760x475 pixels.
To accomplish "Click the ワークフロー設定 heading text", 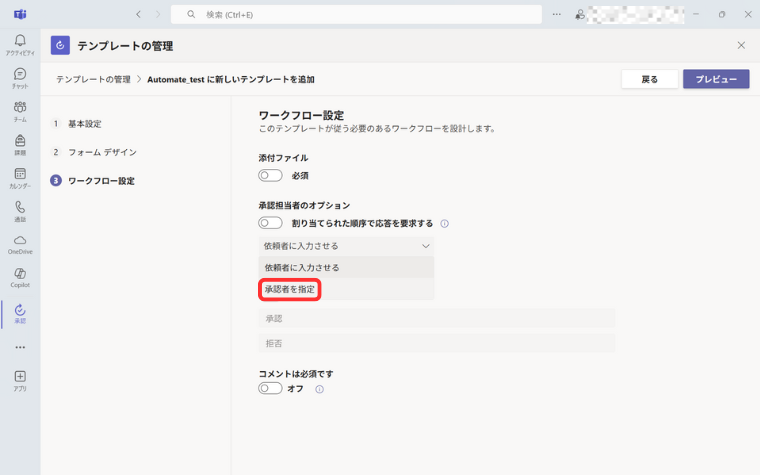I will point(301,115).
